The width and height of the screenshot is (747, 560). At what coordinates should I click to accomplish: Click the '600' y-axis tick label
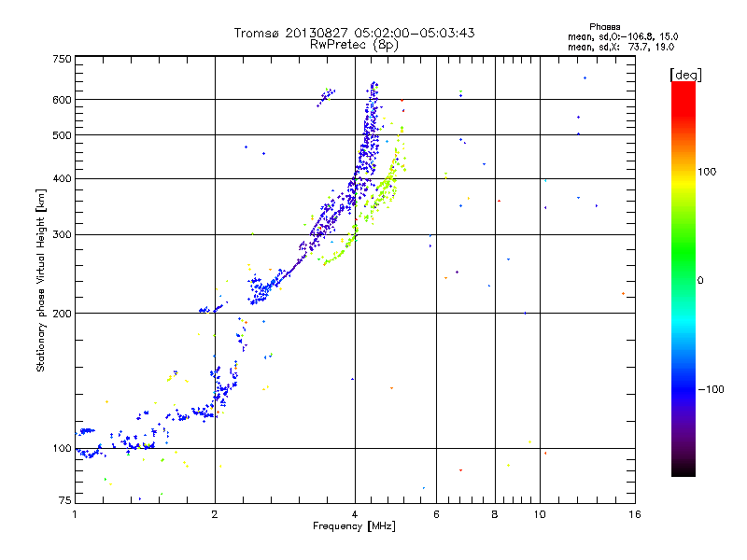pyautogui.click(x=62, y=100)
